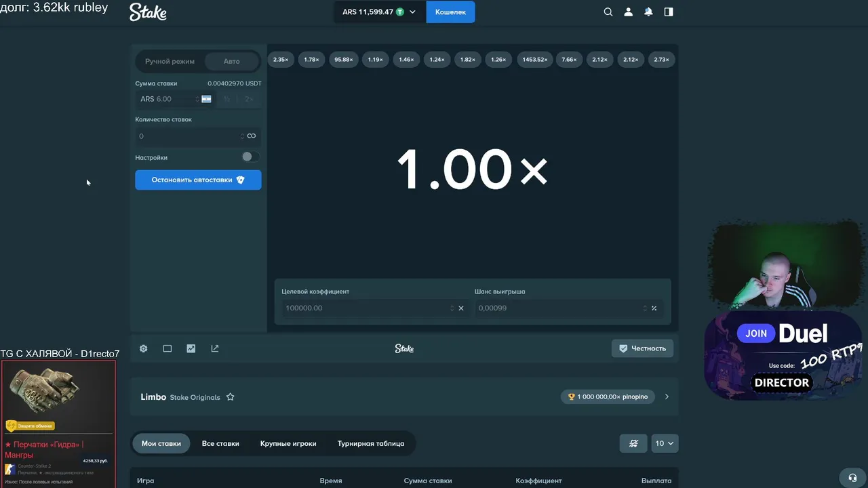Open live statistics chart icon

click(x=191, y=348)
